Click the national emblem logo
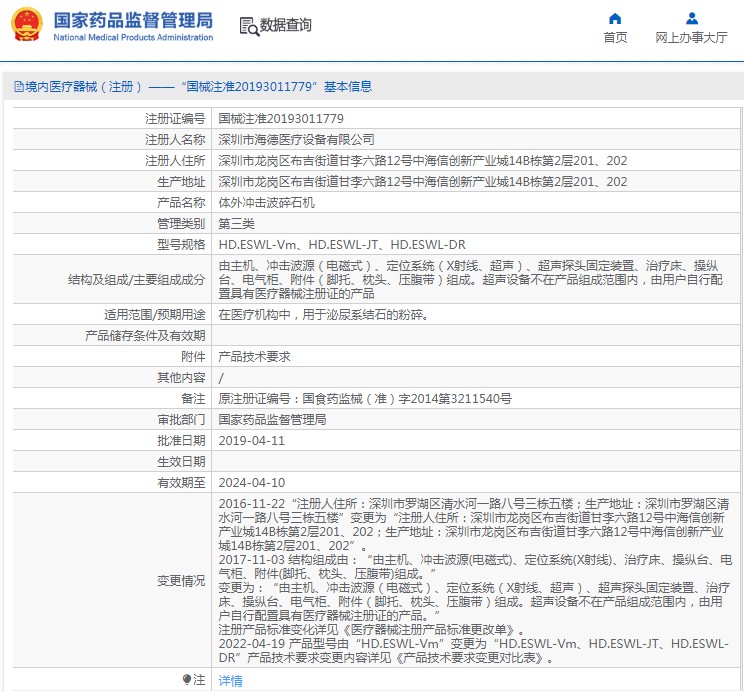 [27, 25]
